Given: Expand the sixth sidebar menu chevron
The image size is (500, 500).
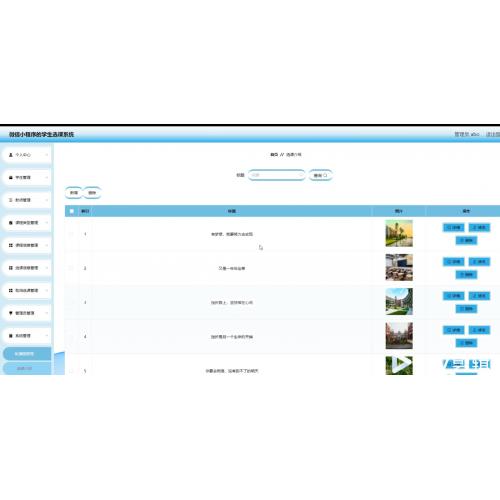Looking at the screenshot, I should [x=46, y=268].
